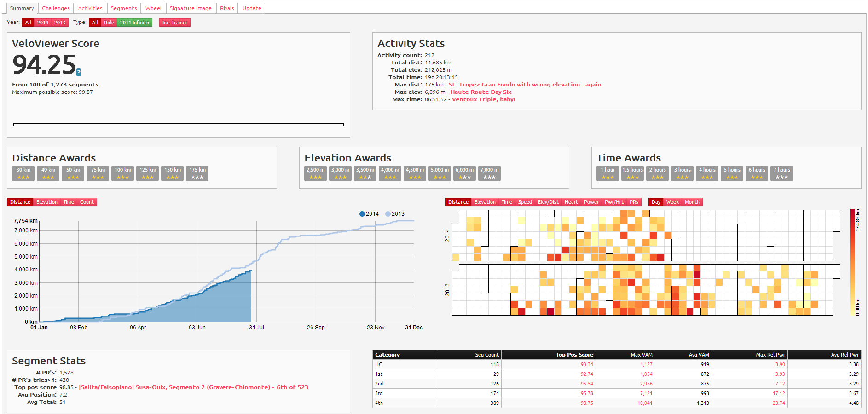Click the 175 km distance award badge
This screenshot has height=414, width=868.
tap(197, 173)
